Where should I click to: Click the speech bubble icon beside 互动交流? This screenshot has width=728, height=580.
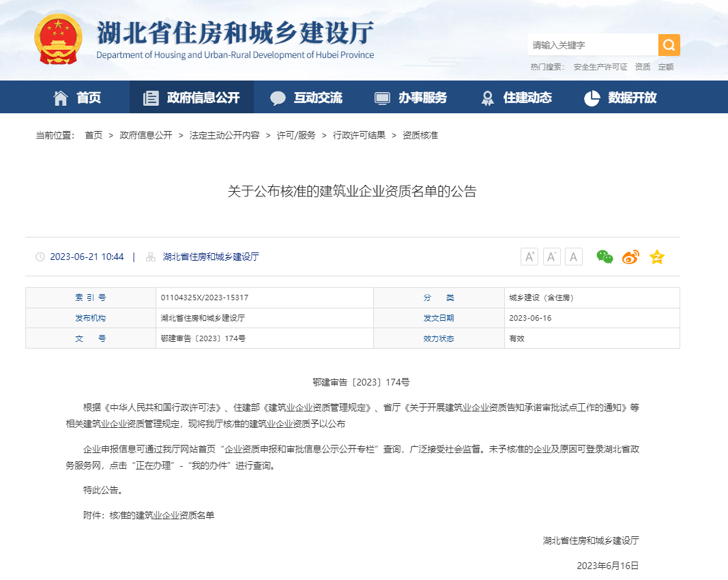click(278, 98)
